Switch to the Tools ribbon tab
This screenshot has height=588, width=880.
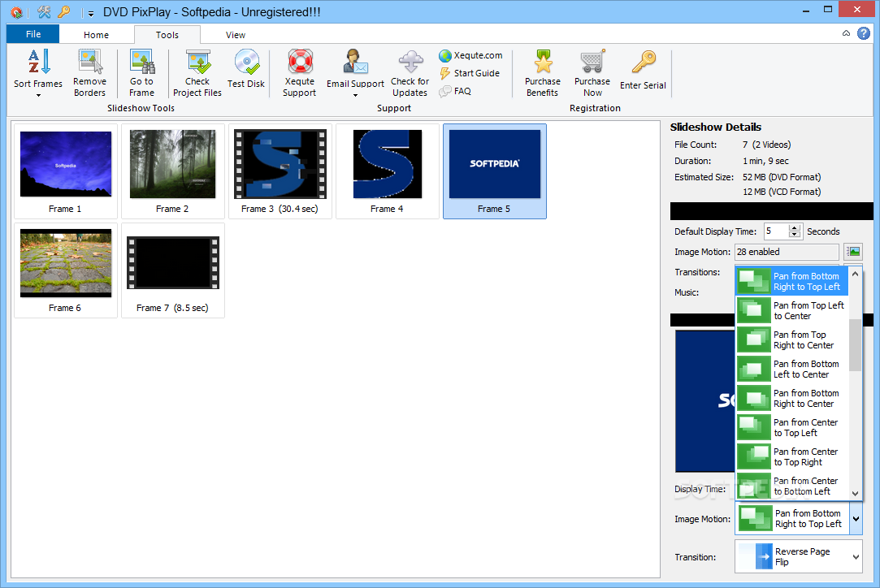(167, 35)
